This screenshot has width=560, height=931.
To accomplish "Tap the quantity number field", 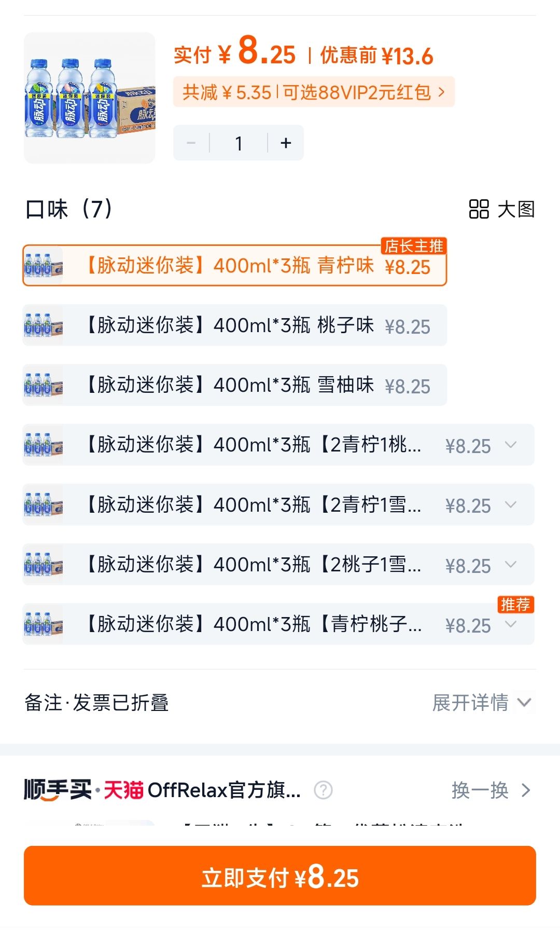I will pyautogui.click(x=239, y=143).
